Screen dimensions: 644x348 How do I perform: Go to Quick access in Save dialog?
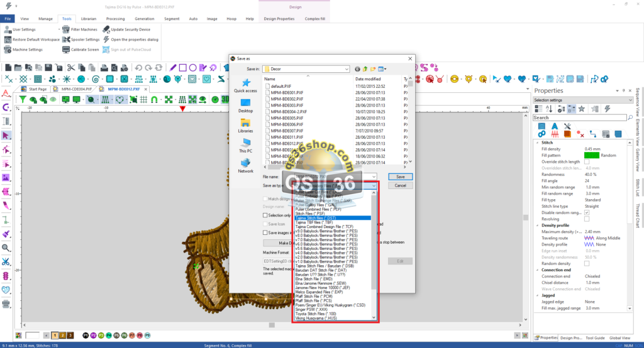tap(246, 86)
